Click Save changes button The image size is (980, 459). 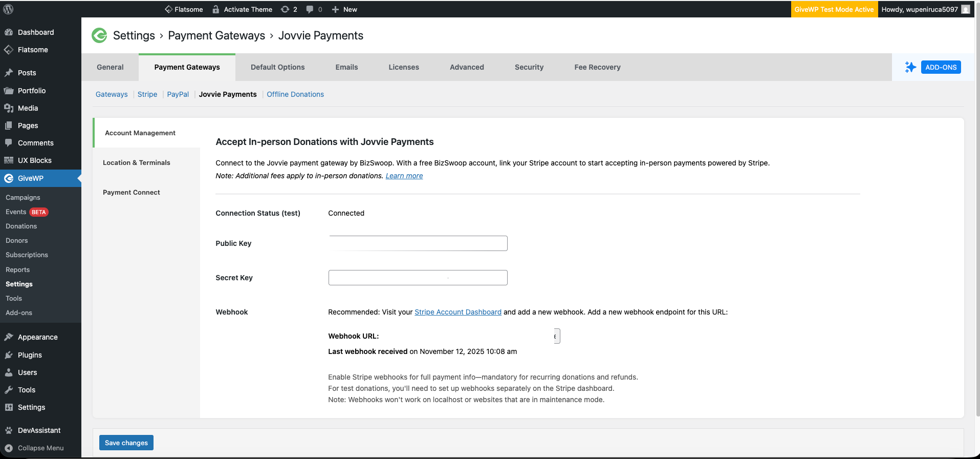coord(126,443)
